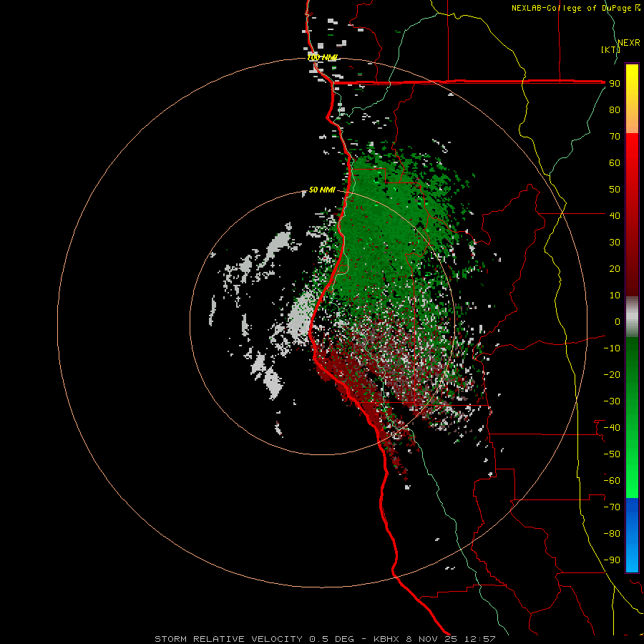The image size is (644, 644).
Task: Click the 40 value on the velocity scale
Action: [x=615, y=215]
